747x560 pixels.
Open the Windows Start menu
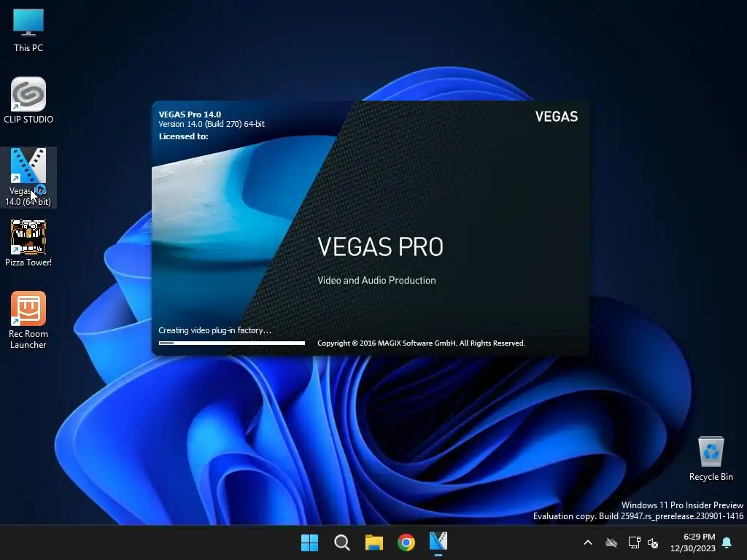point(309,542)
